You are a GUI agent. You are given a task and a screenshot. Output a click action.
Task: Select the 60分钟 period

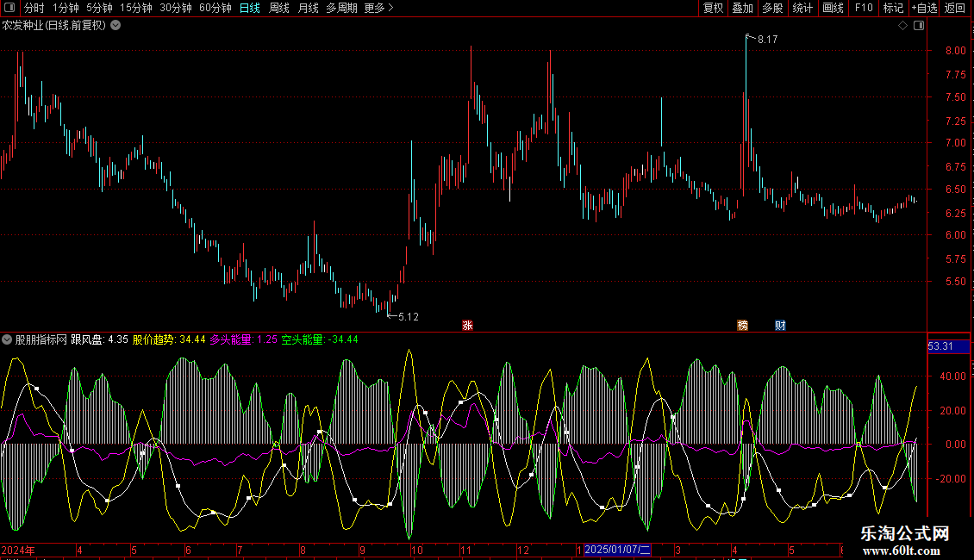(215, 8)
